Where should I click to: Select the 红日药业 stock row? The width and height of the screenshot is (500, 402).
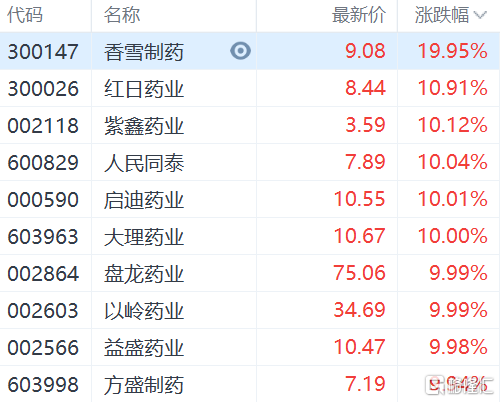(250, 88)
